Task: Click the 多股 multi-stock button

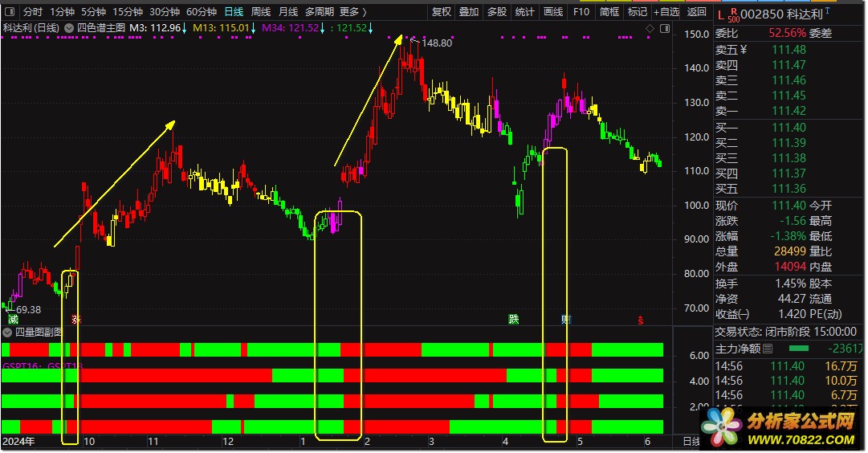Action: click(x=496, y=11)
